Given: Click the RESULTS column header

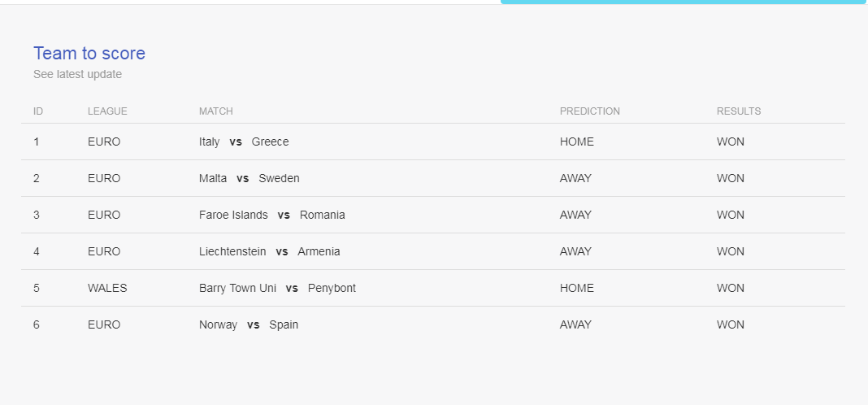Looking at the screenshot, I should click(739, 111).
